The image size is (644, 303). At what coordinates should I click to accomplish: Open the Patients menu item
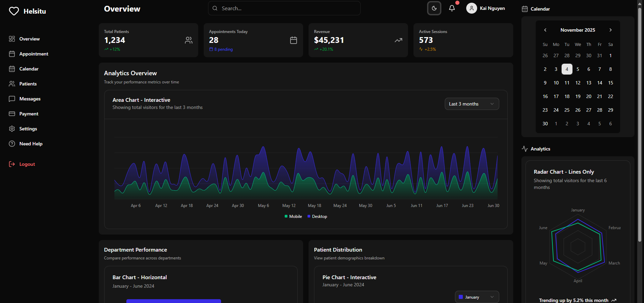[x=28, y=84]
